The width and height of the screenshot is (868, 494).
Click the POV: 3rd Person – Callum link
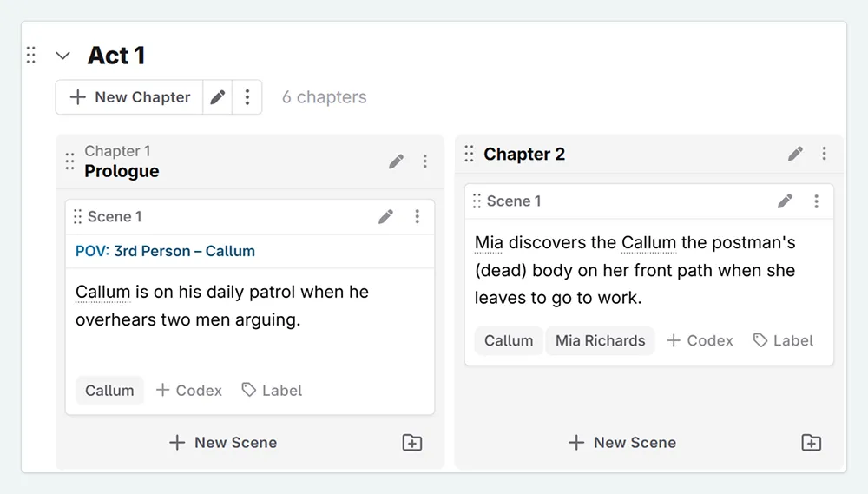(x=165, y=251)
